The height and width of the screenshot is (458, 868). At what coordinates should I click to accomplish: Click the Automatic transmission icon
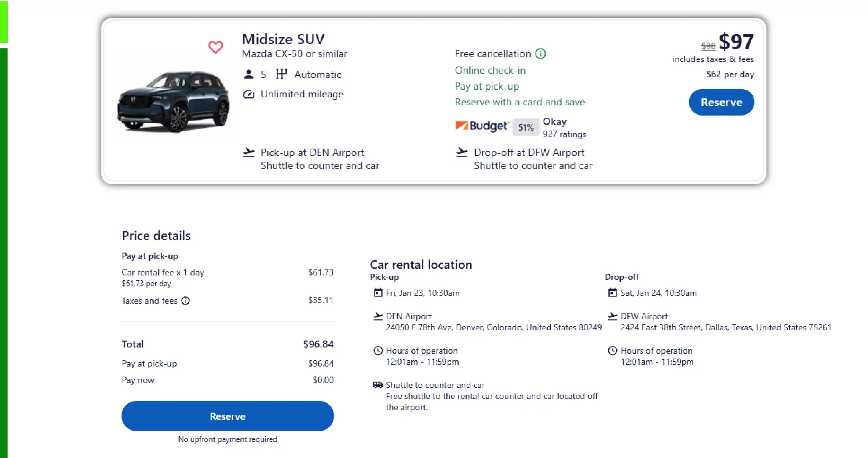281,74
